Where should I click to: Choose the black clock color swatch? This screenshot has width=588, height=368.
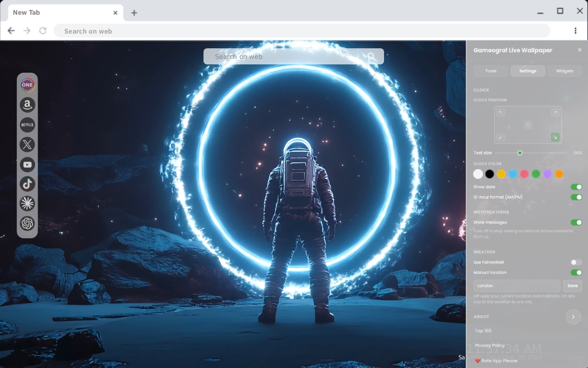pos(490,174)
